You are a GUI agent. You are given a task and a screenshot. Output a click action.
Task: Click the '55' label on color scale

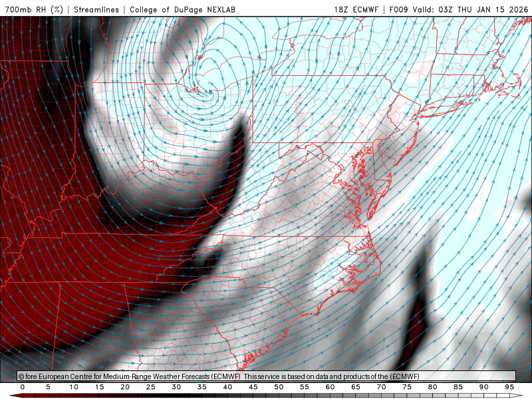pyautogui.click(x=305, y=387)
